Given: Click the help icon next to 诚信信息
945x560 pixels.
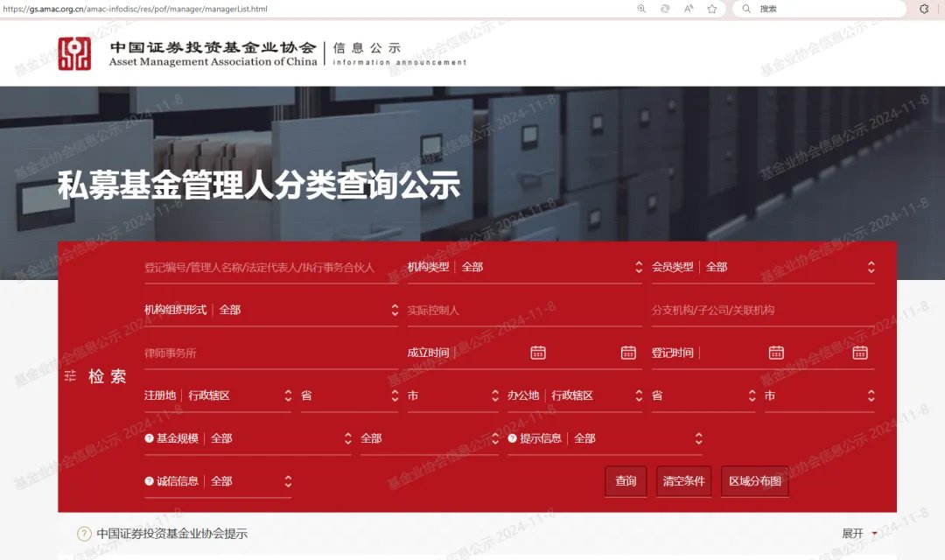Looking at the screenshot, I should [149, 481].
